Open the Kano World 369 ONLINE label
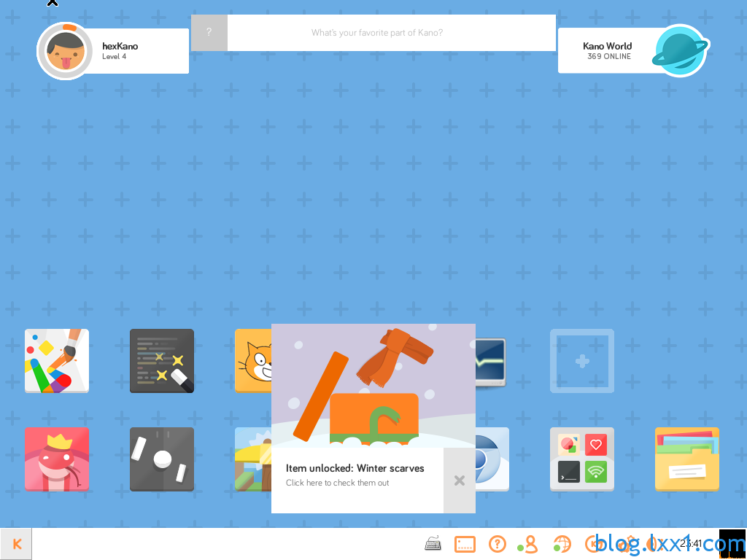This screenshot has height=560, width=747. [x=608, y=50]
